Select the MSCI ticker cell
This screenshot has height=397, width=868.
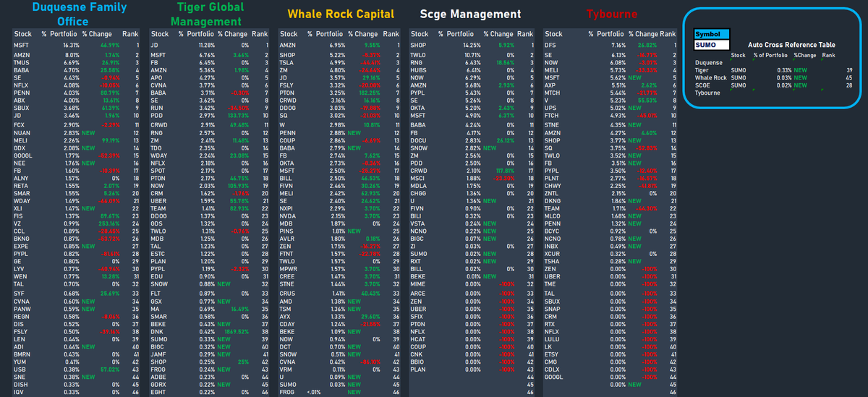[x=418, y=178]
